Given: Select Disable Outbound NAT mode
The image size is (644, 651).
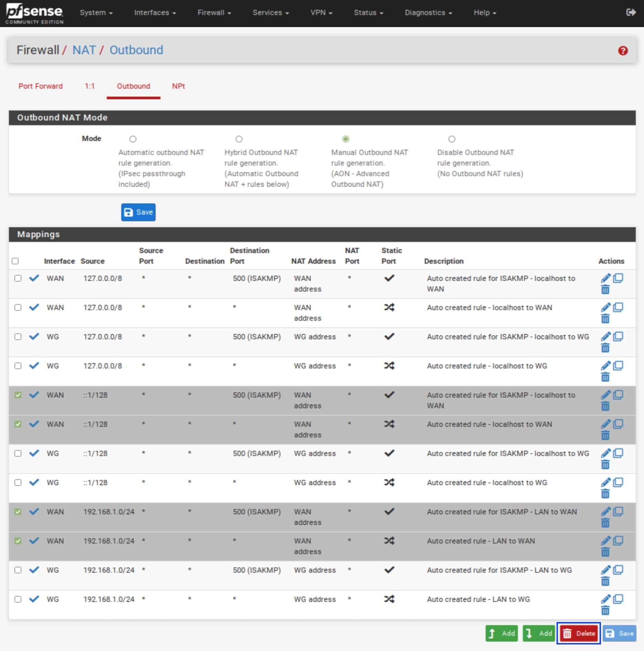Looking at the screenshot, I should tap(452, 139).
